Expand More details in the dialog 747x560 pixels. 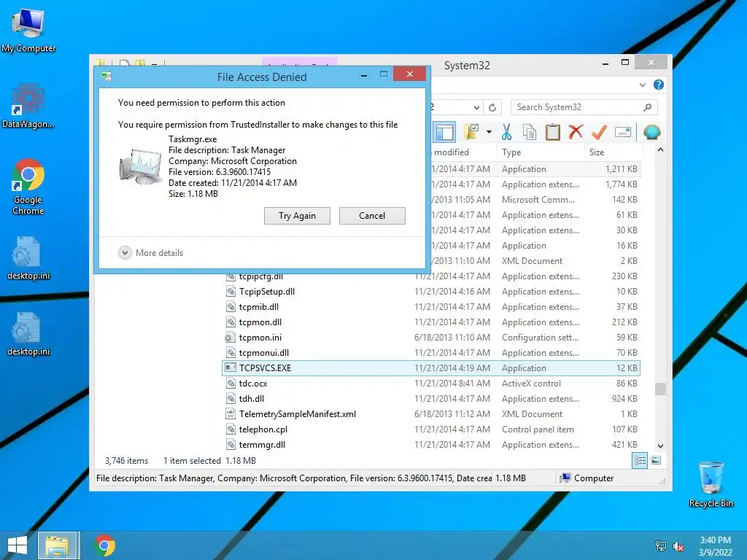[x=150, y=252]
